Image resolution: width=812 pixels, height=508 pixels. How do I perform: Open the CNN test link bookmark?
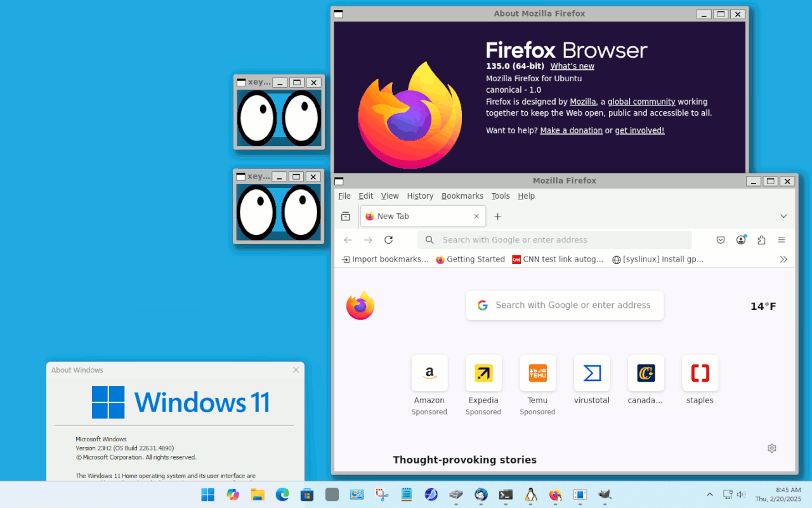coord(558,259)
